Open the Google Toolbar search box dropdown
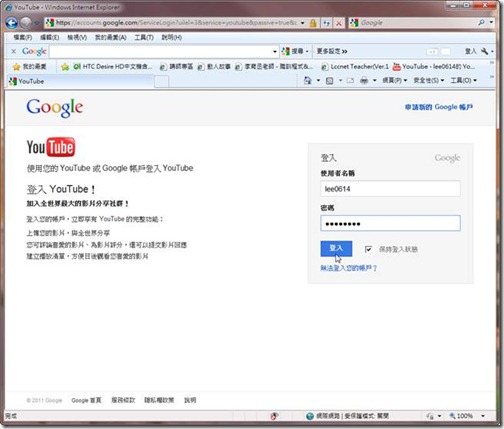This screenshot has height=429, width=504. click(275, 52)
